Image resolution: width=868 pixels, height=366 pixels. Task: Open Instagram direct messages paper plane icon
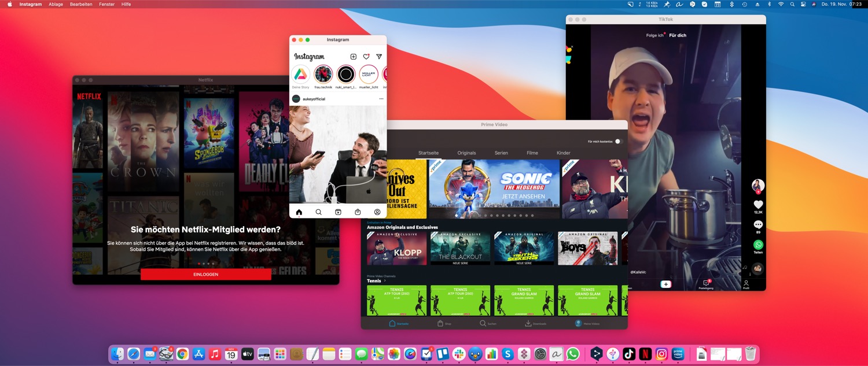379,57
